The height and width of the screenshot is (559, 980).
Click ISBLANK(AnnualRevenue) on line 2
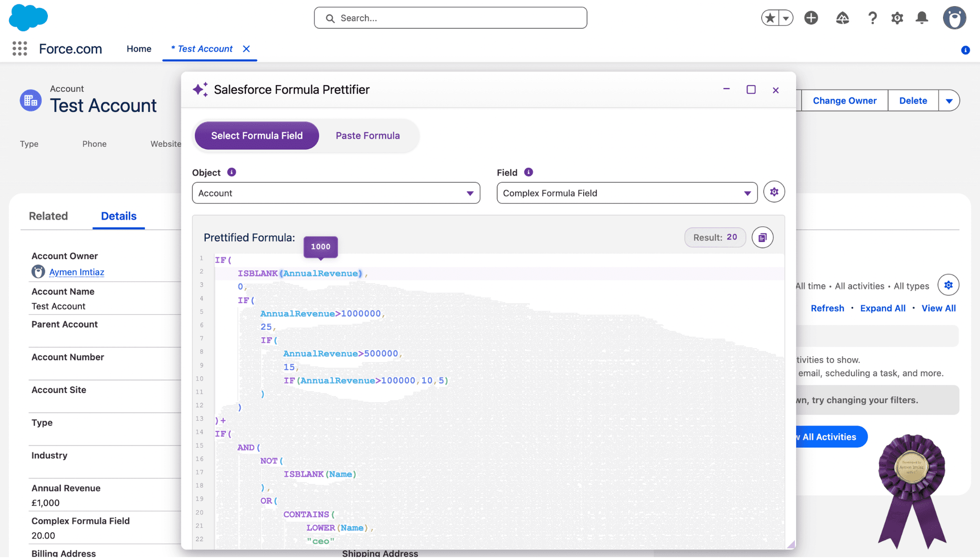pos(300,274)
